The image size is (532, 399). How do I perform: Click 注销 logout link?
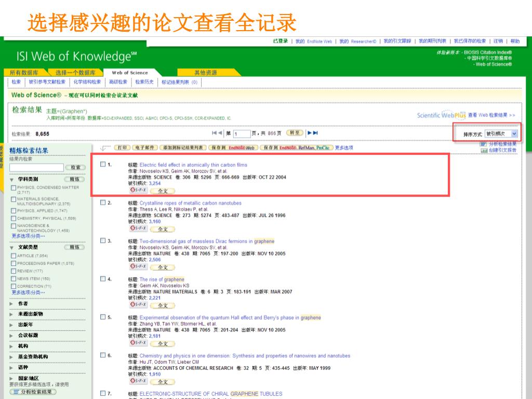(498, 42)
